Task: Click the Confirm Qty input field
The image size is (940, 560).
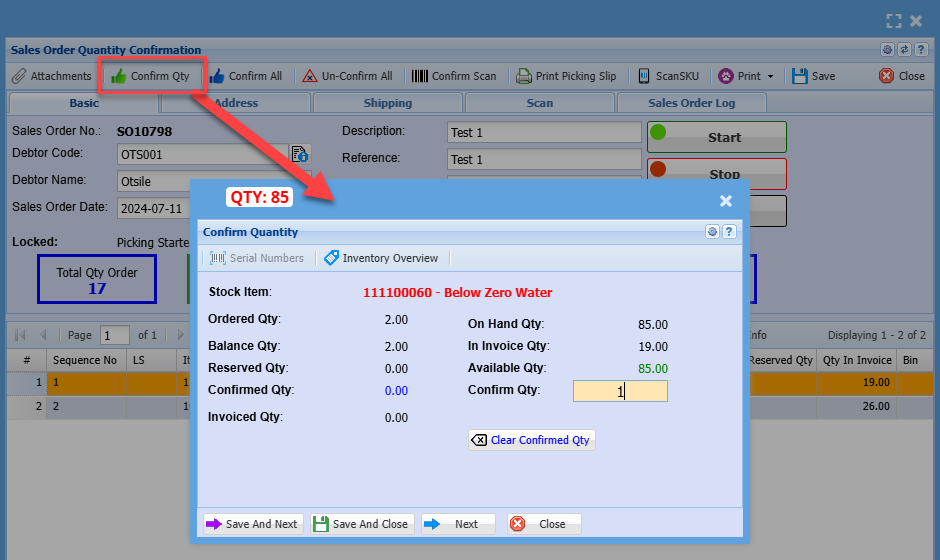Action: click(x=620, y=391)
